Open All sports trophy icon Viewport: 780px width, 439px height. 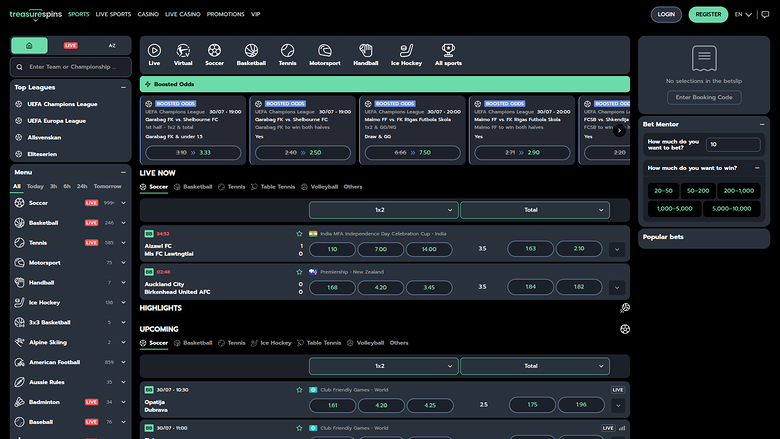448,52
